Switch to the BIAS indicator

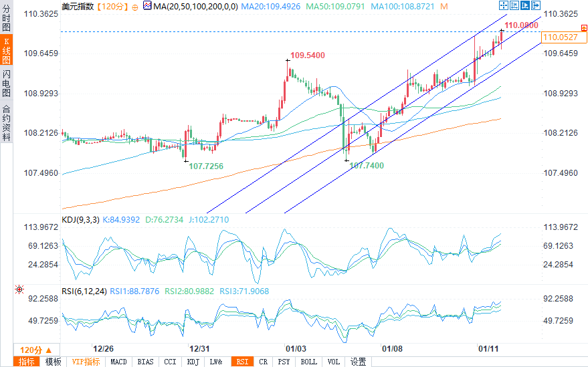(145, 362)
